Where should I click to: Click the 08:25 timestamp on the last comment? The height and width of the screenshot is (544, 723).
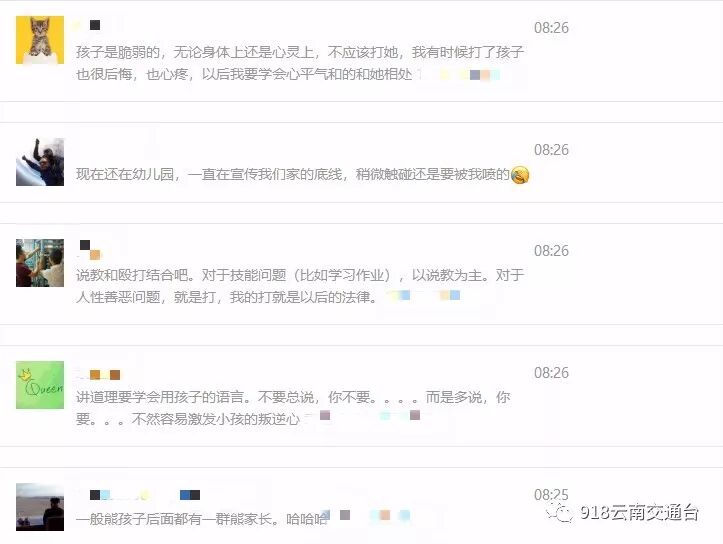[551, 495]
